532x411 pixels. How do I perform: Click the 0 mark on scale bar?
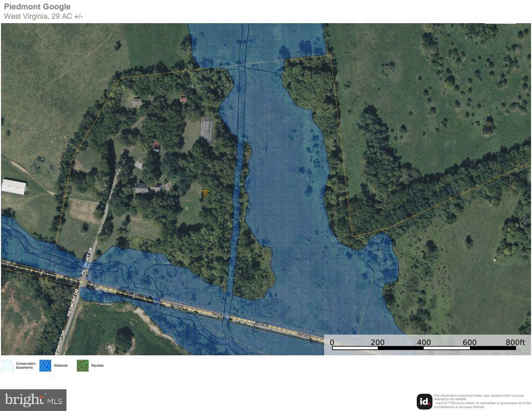tap(332, 342)
